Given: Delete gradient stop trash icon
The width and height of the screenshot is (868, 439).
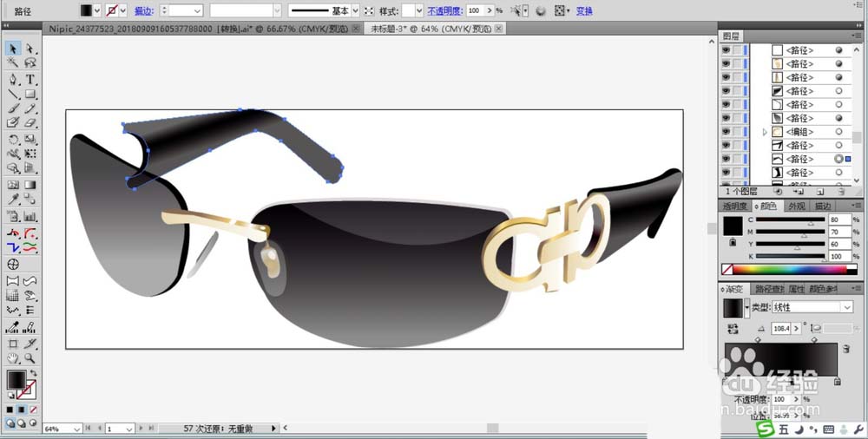Looking at the screenshot, I should 846,349.
